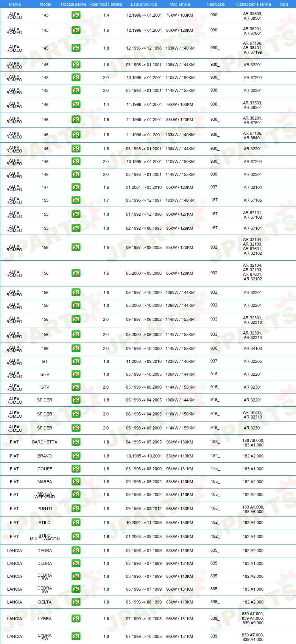Click fuel icon in Alfa 145 1.4 row
The width and height of the screenshot is (296, 644).
pyautogui.click(x=76, y=16)
